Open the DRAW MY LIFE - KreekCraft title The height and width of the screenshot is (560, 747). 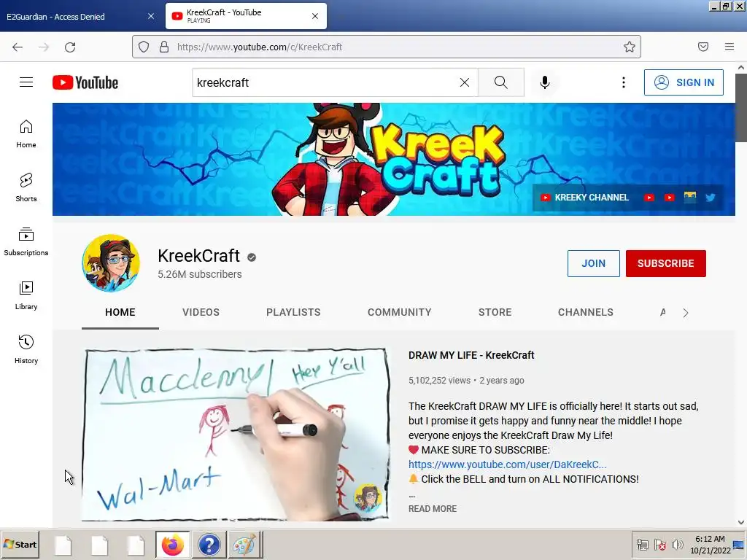[x=471, y=355]
